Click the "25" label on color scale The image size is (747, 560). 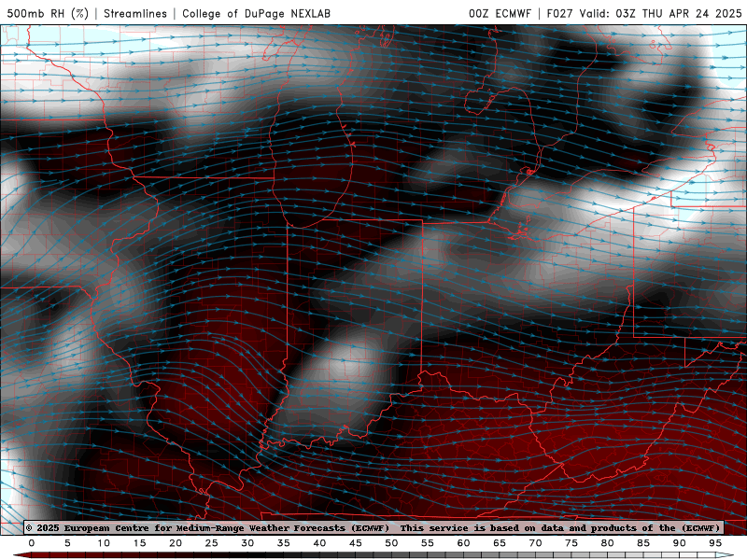(x=212, y=543)
